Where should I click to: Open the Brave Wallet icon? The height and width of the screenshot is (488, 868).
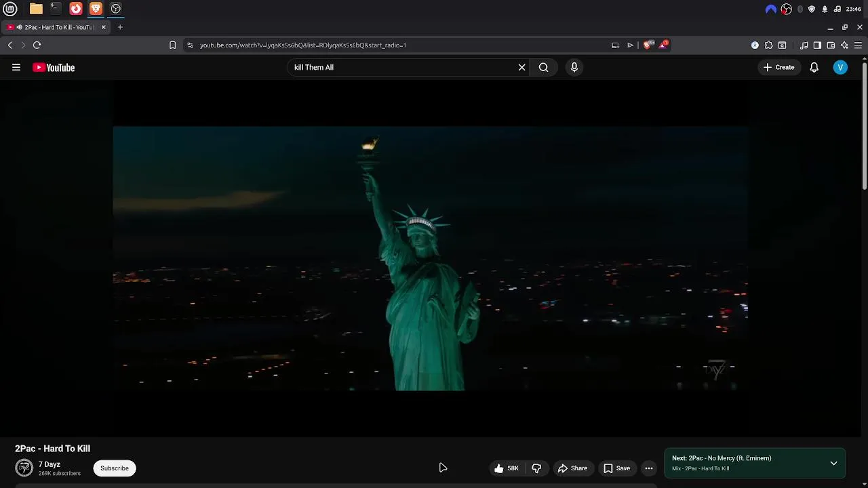[831, 45]
